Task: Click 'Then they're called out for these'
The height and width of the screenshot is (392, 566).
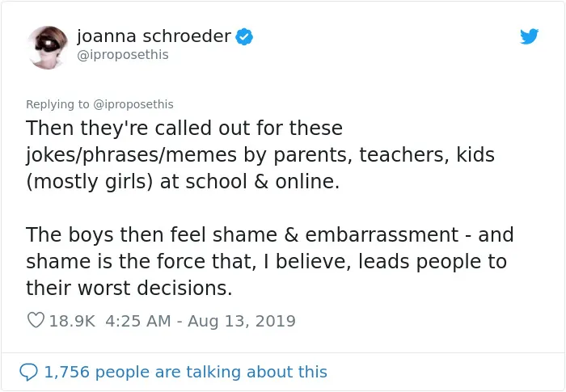Action: 184,129
